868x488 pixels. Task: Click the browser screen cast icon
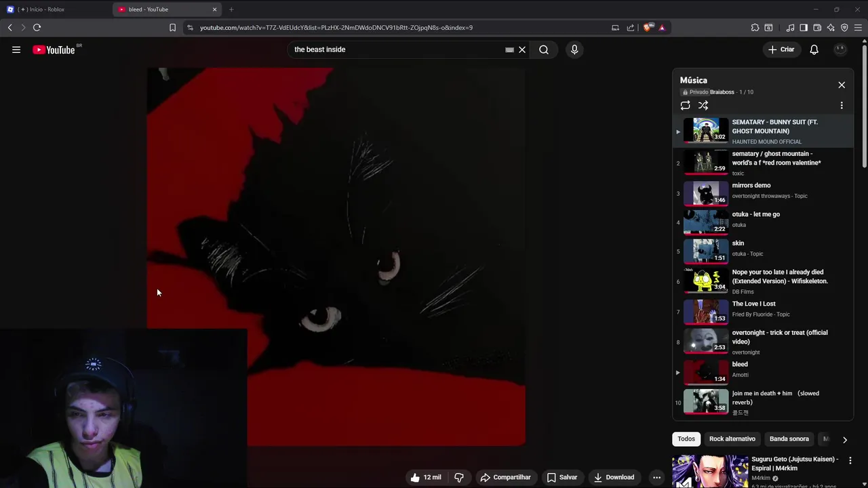[x=615, y=28]
